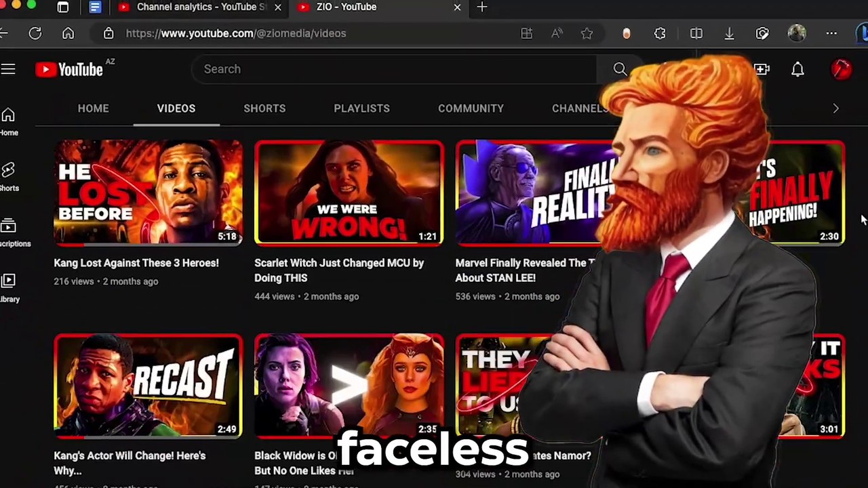Click the YouTube logo
The image size is (868, 488).
[69, 69]
